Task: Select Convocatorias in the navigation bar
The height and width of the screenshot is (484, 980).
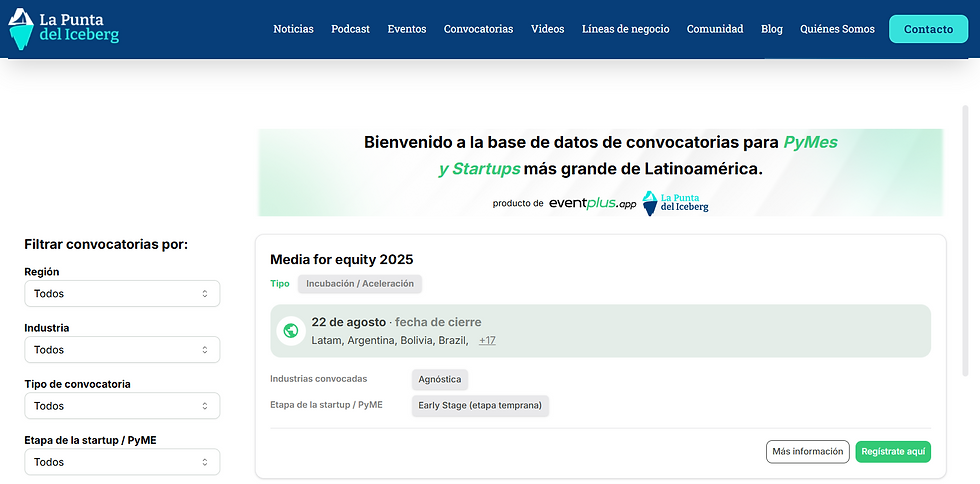Action: (479, 29)
